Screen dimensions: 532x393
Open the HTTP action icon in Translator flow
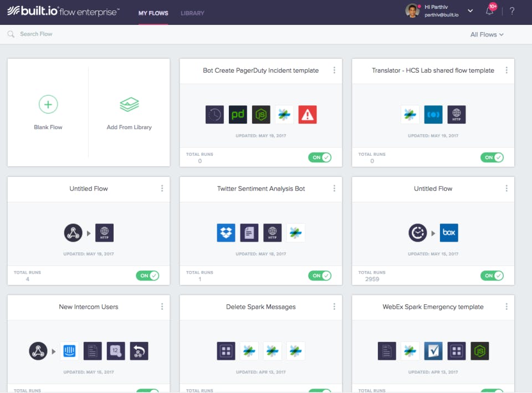456,114
